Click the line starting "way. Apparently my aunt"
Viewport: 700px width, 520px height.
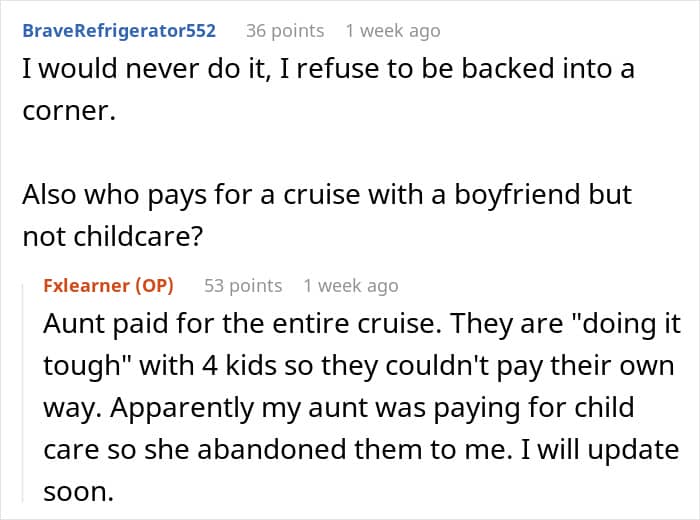tap(338, 408)
